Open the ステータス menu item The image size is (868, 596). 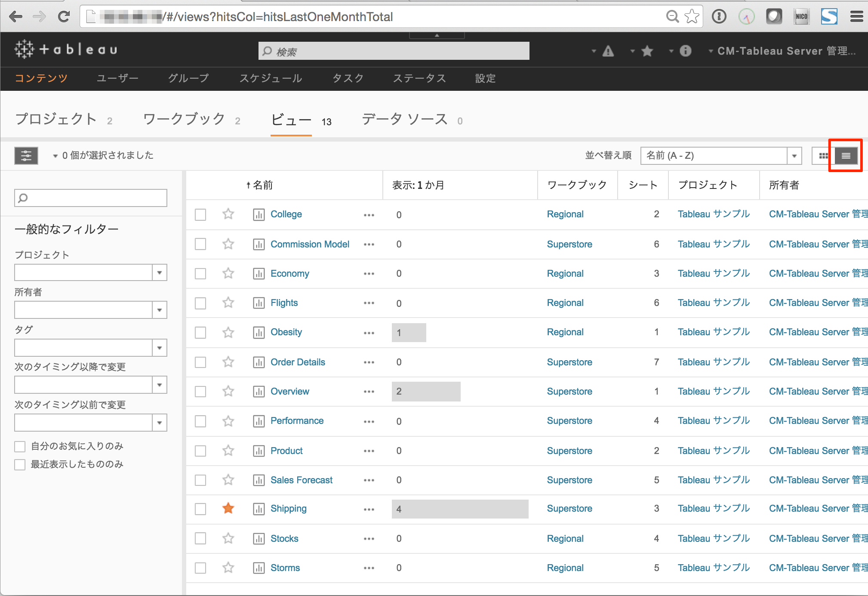[x=419, y=78]
